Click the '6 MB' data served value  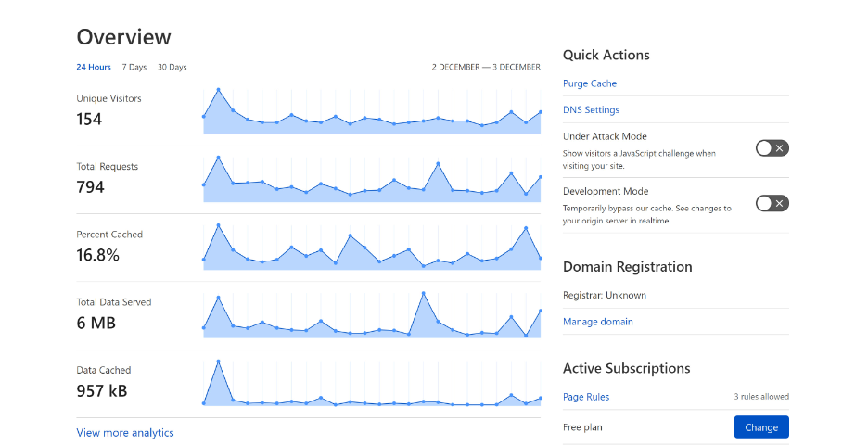tap(96, 324)
